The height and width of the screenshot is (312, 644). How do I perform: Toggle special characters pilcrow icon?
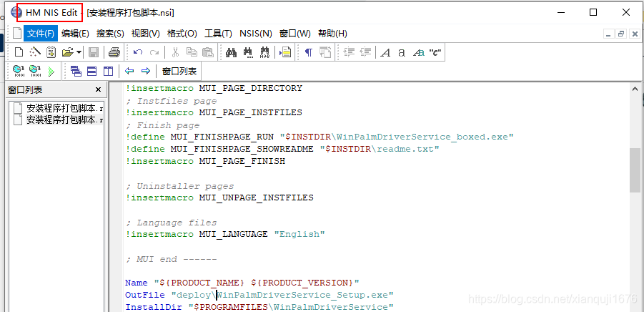pos(309,52)
